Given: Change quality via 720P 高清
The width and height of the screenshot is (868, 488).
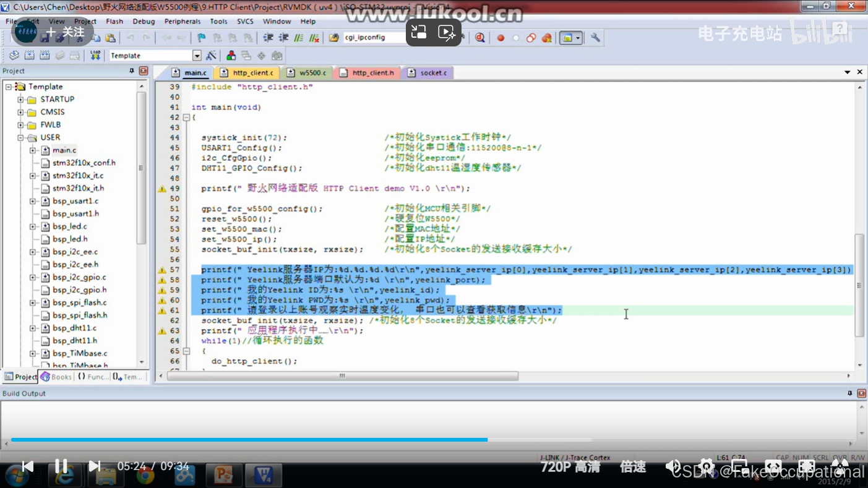Looking at the screenshot, I should point(570,467).
